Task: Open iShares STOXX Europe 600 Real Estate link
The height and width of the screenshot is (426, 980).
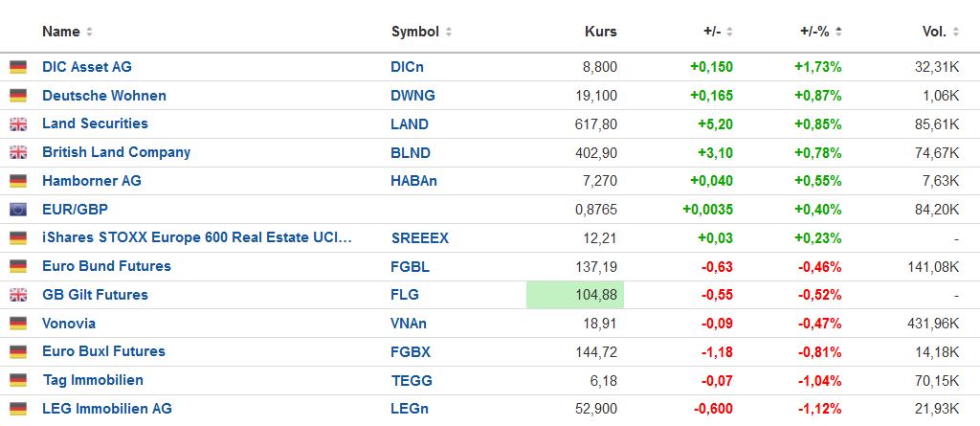Action: click(196, 237)
